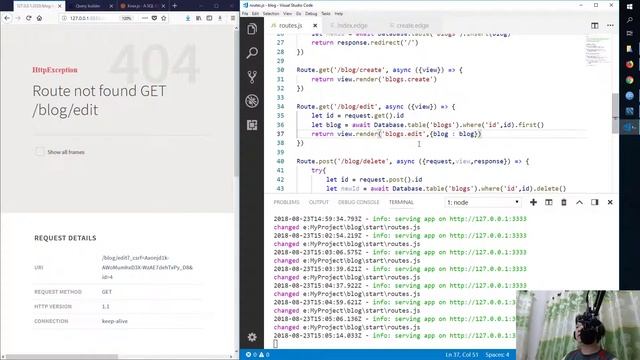Go to the Firefox home page
The height and width of the screenshot is (360, 640).
point(39,18)
